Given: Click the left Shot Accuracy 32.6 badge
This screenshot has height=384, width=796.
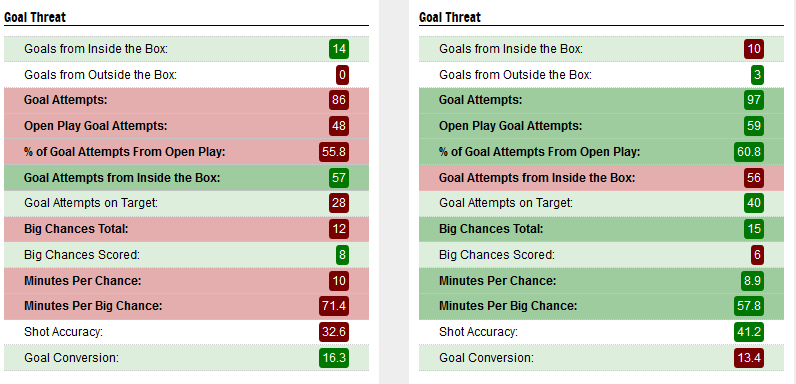Looking at the screenshot, I should click(334, 332).
